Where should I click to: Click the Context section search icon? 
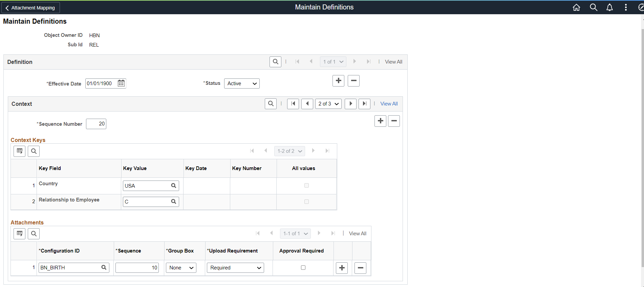pos(271,104)
